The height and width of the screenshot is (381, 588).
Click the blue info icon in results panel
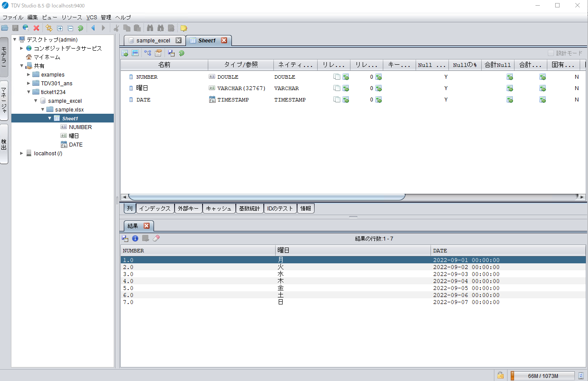[135, 238]
